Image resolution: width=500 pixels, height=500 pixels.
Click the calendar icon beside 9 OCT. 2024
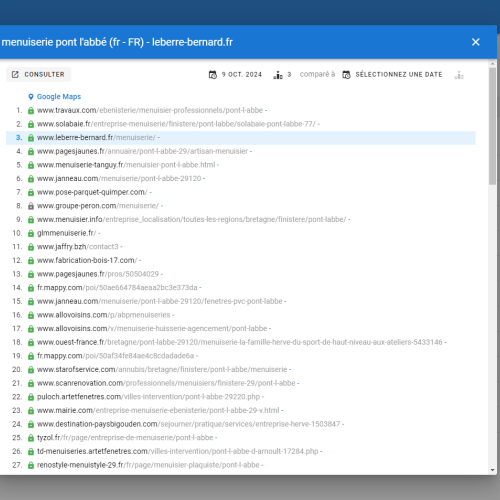pos(213,75)
